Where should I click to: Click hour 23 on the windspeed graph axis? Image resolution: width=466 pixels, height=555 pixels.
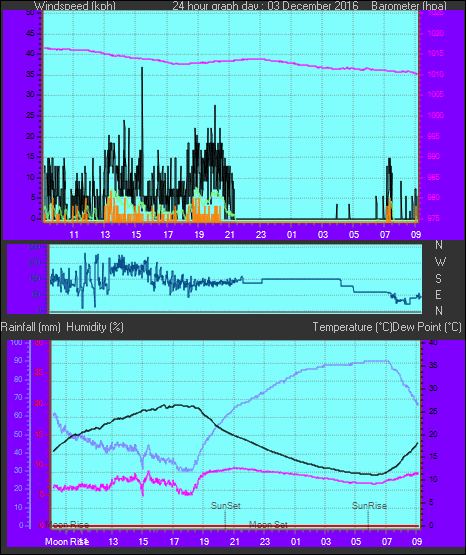click(261, 234)
